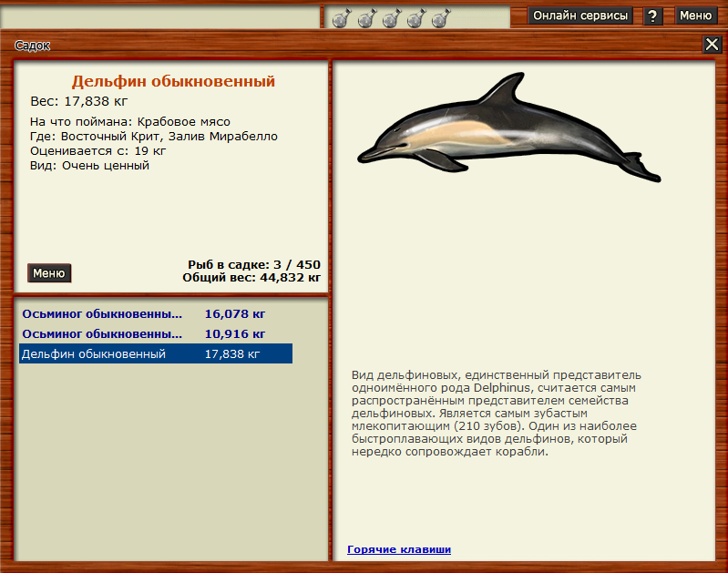
Task: Open the Горячие клавиши link
Action: click(x=399, y=549)
